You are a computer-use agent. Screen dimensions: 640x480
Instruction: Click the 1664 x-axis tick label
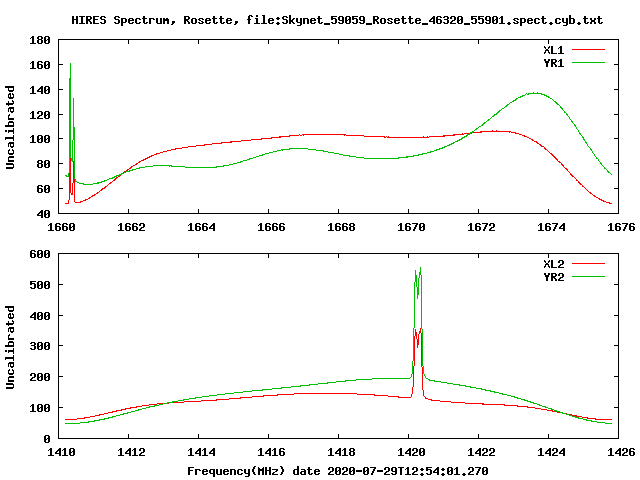point(201,227)
